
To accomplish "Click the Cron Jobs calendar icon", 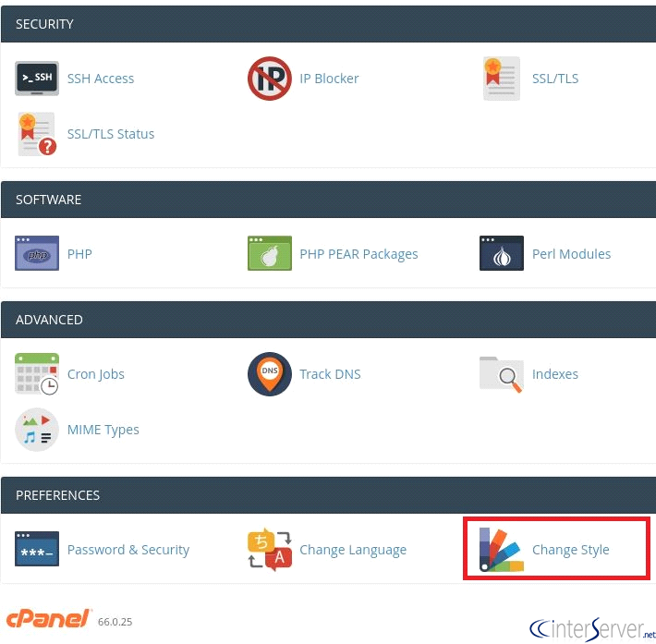I will point(37,373).
